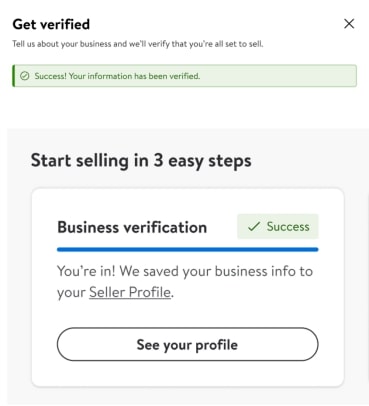Click the circled checkmark icon in the banner
The image size is (369, 406).
click(x=25, y=76)
